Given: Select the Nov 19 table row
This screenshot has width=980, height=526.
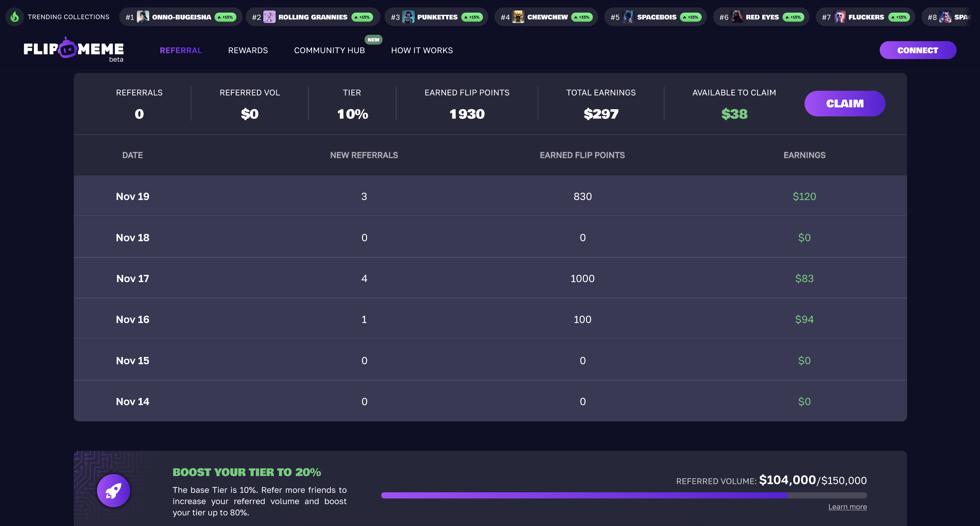Looking at the screenshot, I should (490, 196).
